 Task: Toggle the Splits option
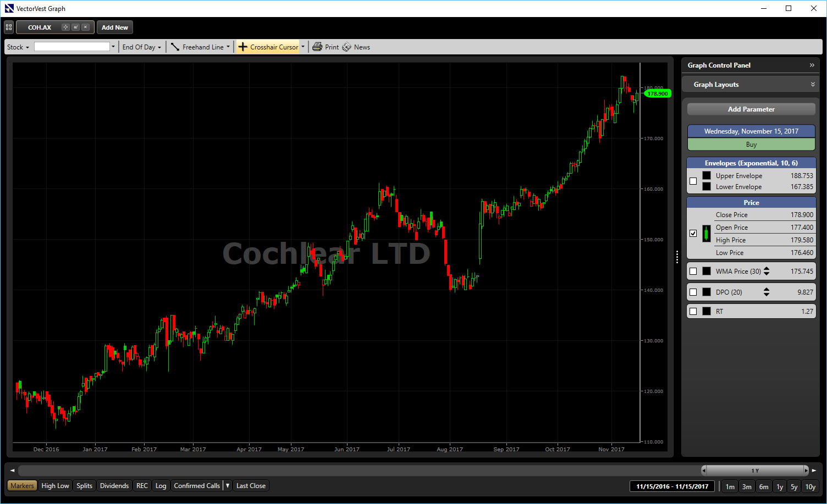click(84, 486)
